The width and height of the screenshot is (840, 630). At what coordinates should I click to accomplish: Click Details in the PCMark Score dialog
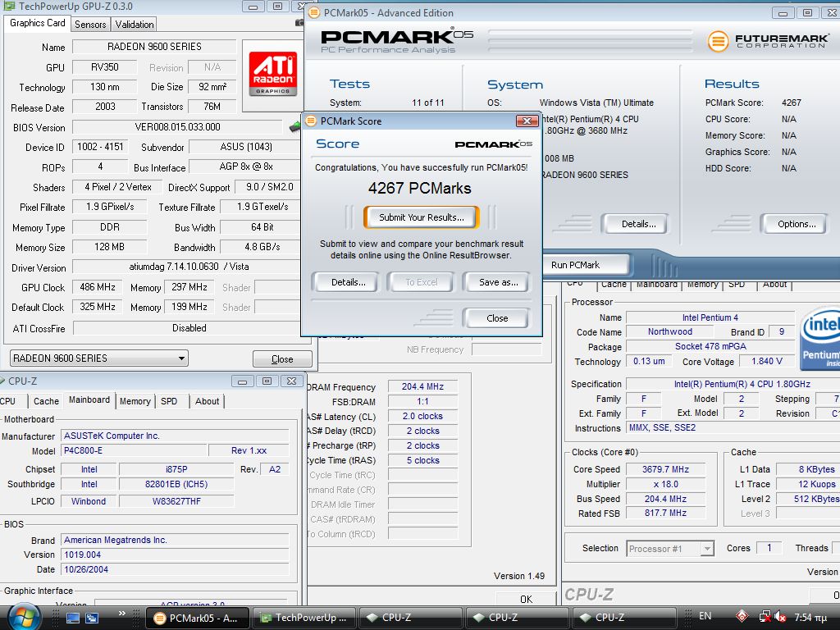tap(348, 282)
